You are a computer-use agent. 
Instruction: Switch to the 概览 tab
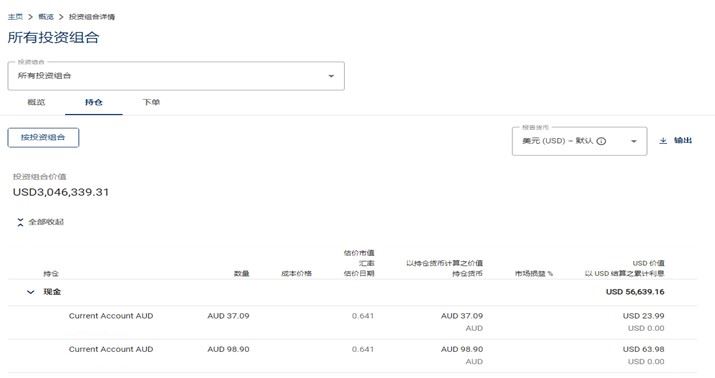tap(36, 102)
